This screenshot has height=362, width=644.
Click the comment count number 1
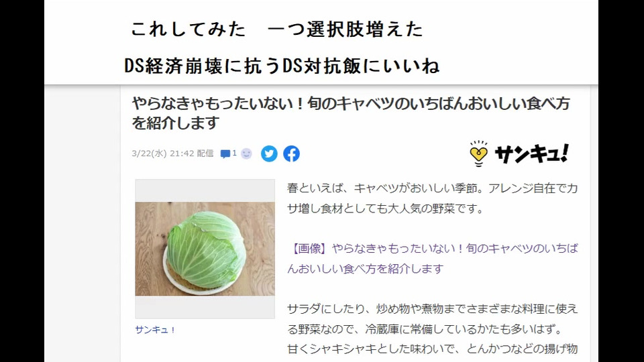pos(234,153)
